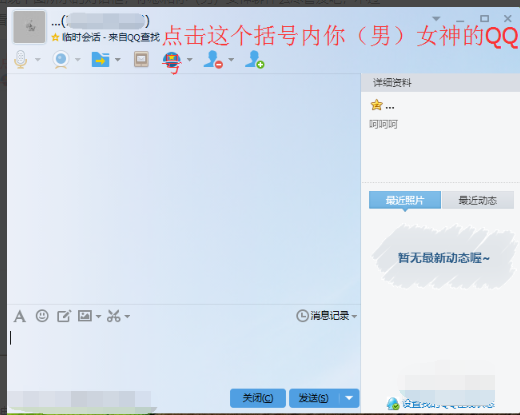Viewport: 520px width, 415px height.
Task: Take screenshot with scissors icon
Action: pyautogui.click(x=114, y=316)
